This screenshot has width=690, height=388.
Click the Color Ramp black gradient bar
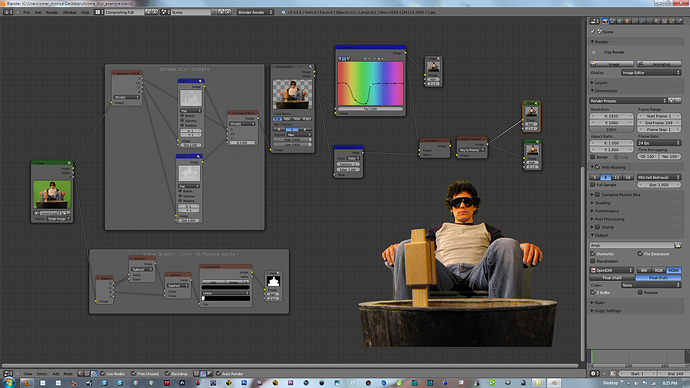[226, 298]
